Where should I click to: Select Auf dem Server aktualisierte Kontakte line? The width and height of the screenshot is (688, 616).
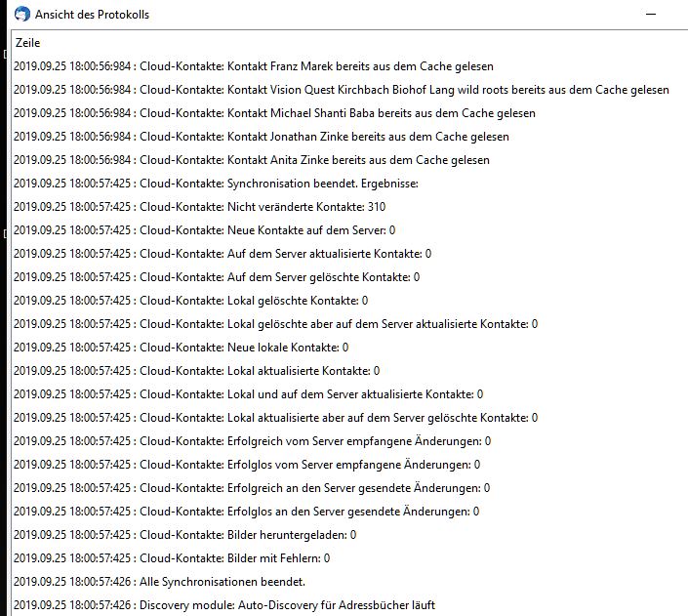tap(223, 254)
